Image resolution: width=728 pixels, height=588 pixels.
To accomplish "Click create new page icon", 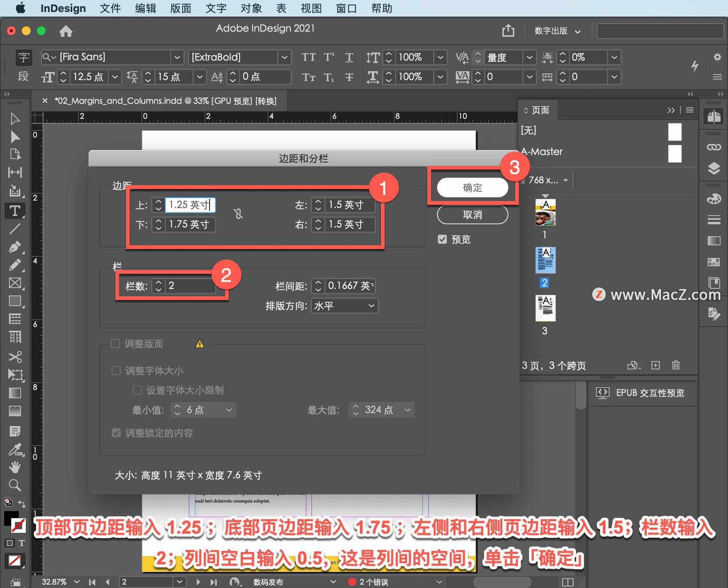I will pyautogui.click(x=656, y=365).
